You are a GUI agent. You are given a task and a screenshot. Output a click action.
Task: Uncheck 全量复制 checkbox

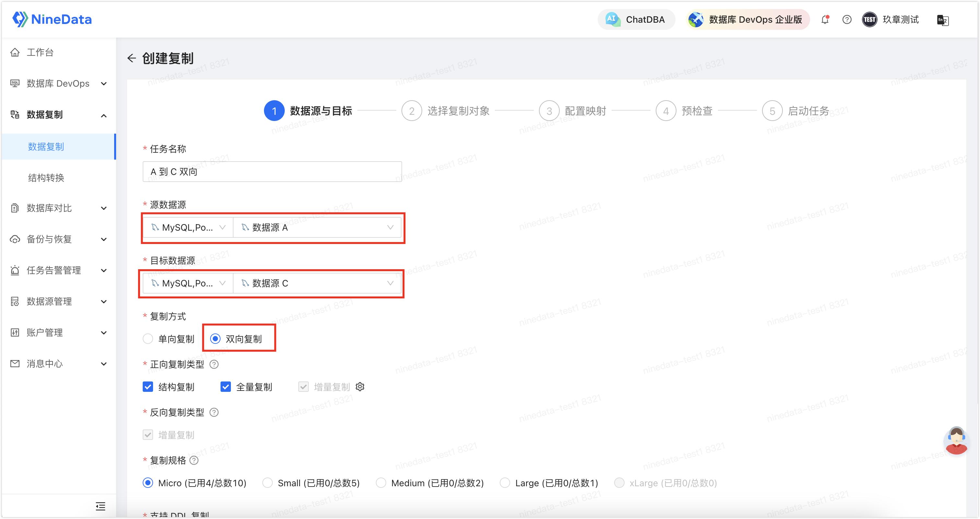tap(226, 387)
